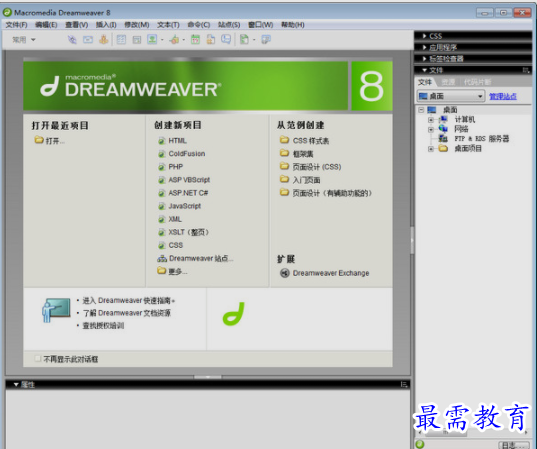This screenshot has height=449, width=537.
Task: Expand the 桌面项目 tree node
Action: pyautogui.click(x=431, y=149)
